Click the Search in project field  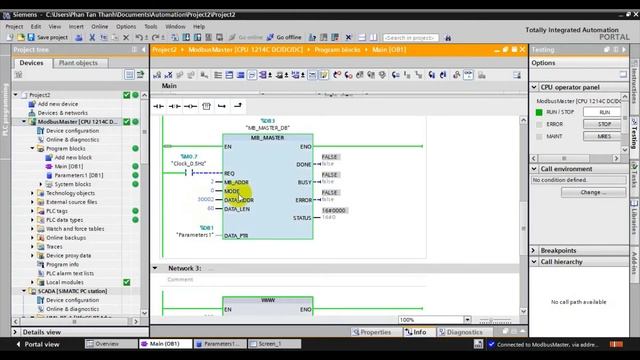tap(411, 38)
